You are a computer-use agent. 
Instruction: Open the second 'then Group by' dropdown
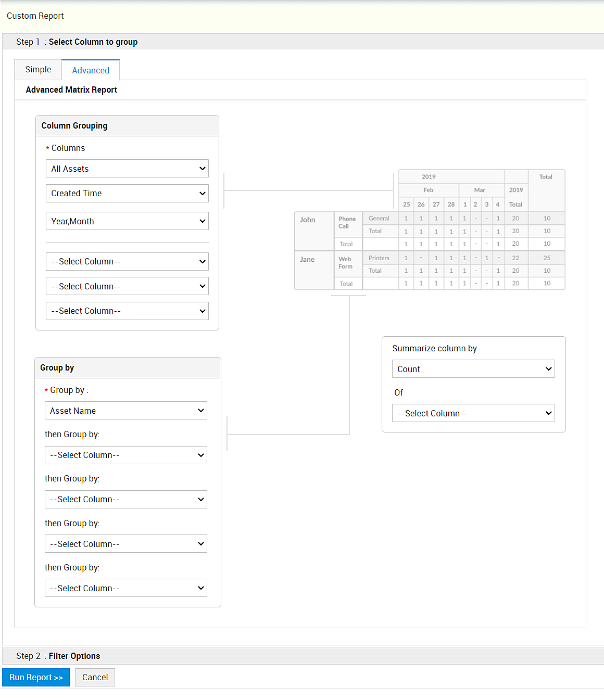pyautogui.click(x=126, y=500)
